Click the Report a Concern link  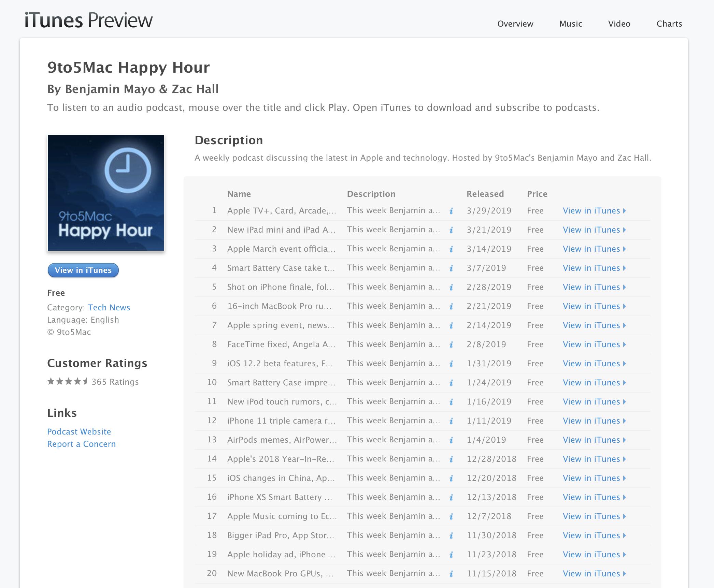coord(82,443)
